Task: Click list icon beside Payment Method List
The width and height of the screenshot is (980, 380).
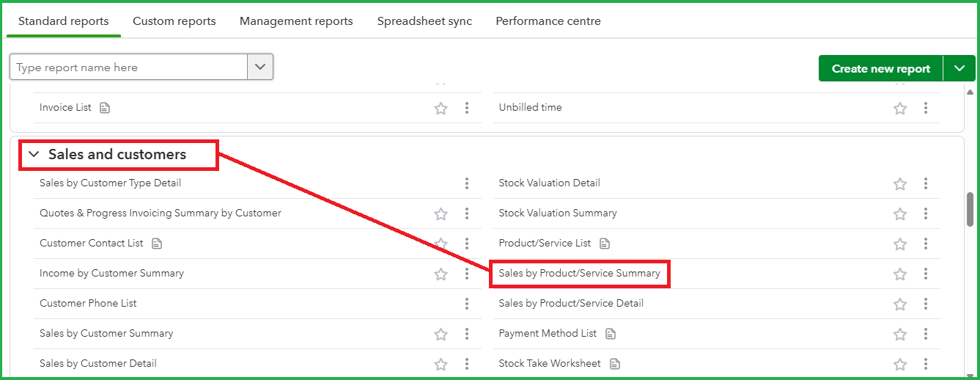Action: 611,334
